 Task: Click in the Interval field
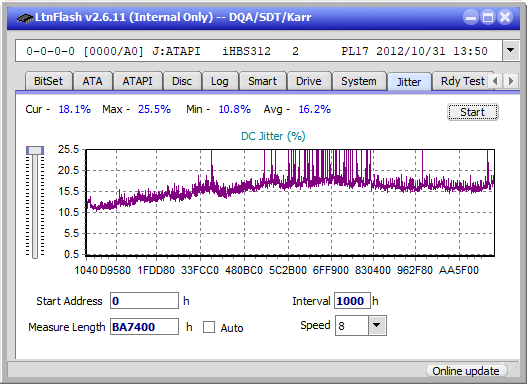tap(352, 301)
